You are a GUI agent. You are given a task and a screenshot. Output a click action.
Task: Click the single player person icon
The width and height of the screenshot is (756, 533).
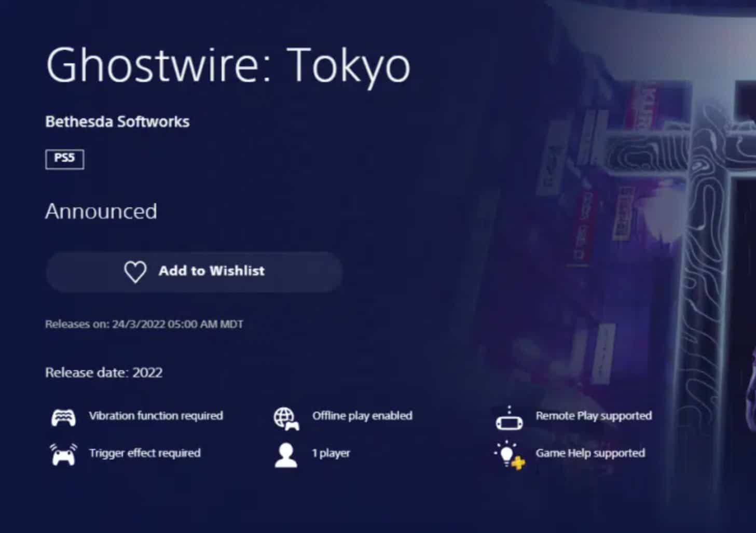click(285, 455)
